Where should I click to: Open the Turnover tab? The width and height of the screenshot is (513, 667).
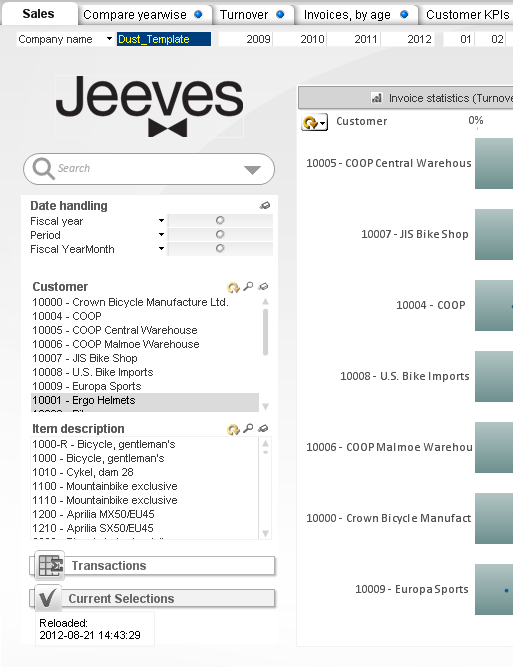coord(255,15)
